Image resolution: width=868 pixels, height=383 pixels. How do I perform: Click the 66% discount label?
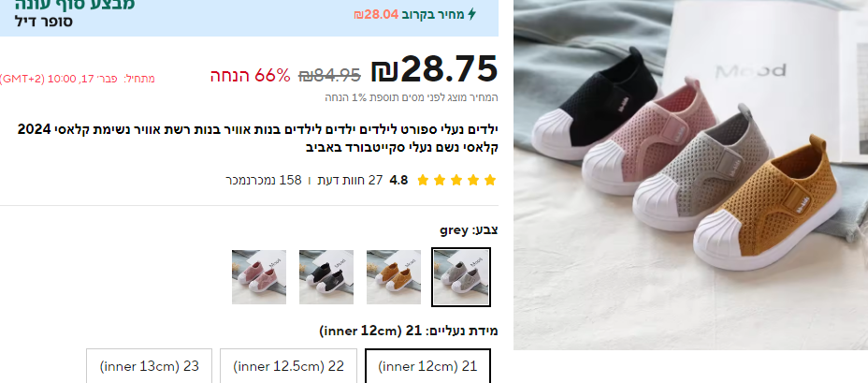point(251,75)
